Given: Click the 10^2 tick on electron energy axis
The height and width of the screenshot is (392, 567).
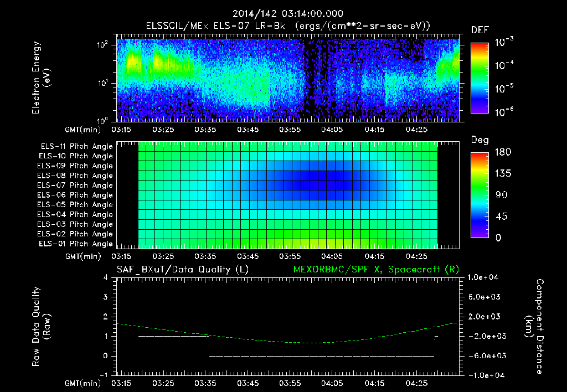Looking at the screenshot, I should click(102, 45).
